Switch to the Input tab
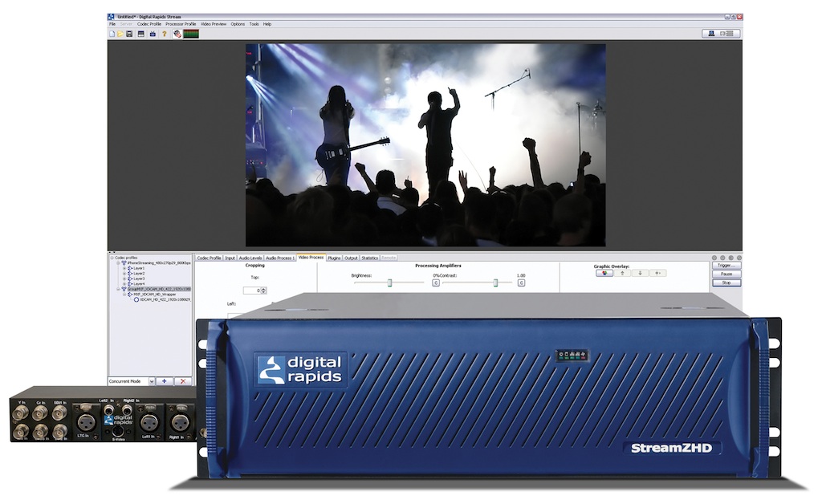Viewport: 822px width, 504px height. tap(230, 258)
